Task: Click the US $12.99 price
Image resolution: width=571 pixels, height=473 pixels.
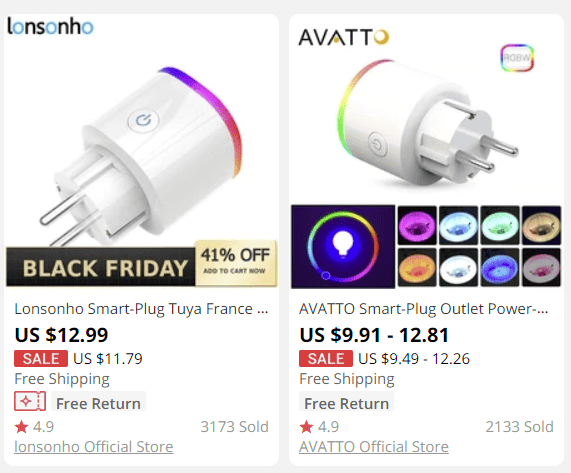Action: 61,335
